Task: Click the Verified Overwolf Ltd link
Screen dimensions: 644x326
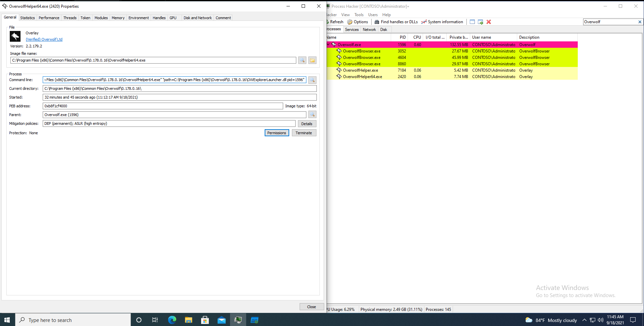Action: [44, 39]
